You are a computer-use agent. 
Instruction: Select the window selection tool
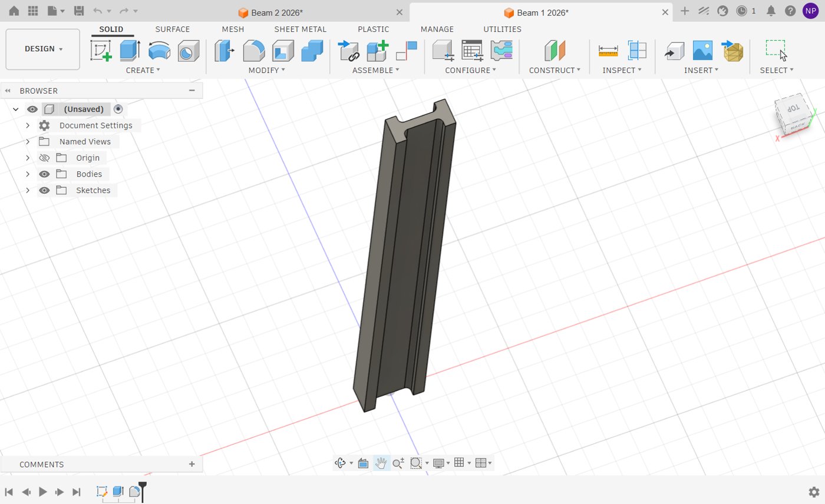pos(776,51)
